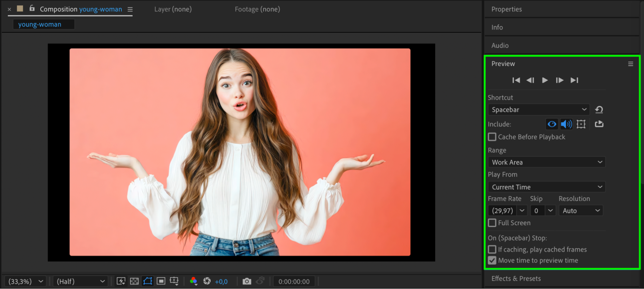Toggle include overlays and layer controls icon

[x=581, y=124]
